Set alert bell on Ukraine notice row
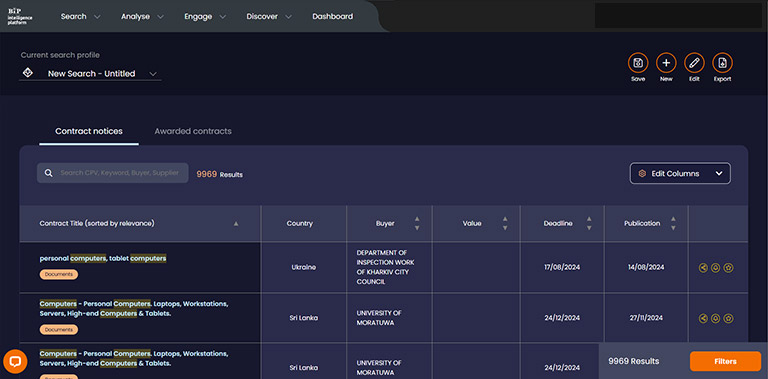Image resolution: width=768 pixels, height=379 pixels. pos(716,268)
